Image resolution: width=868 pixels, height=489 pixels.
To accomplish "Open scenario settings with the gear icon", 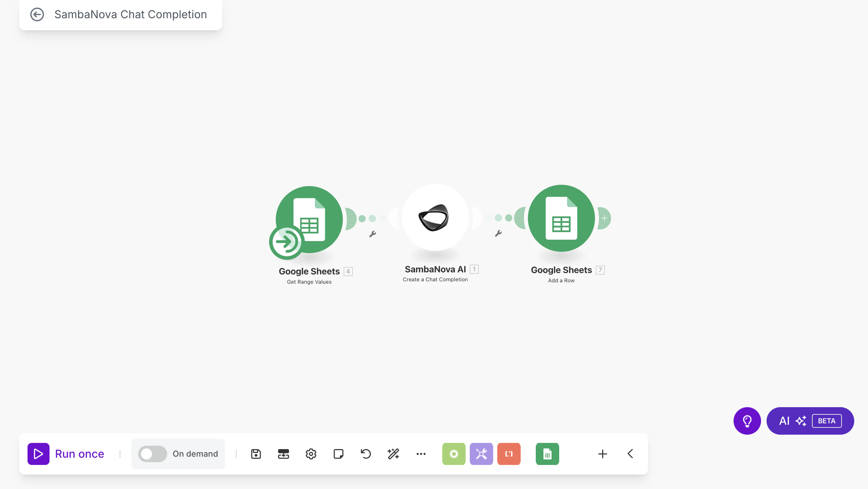I will tap(311, 454).
